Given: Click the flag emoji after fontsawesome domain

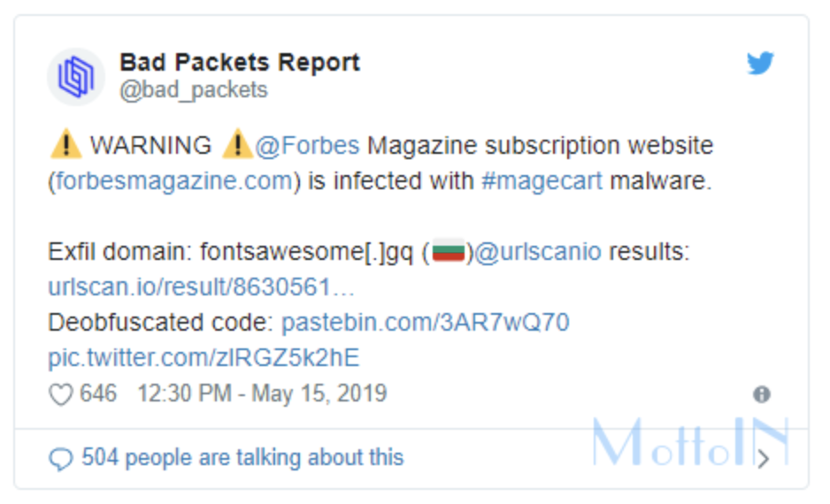Looking at the screenshot, I should click(x=450, y=253).
